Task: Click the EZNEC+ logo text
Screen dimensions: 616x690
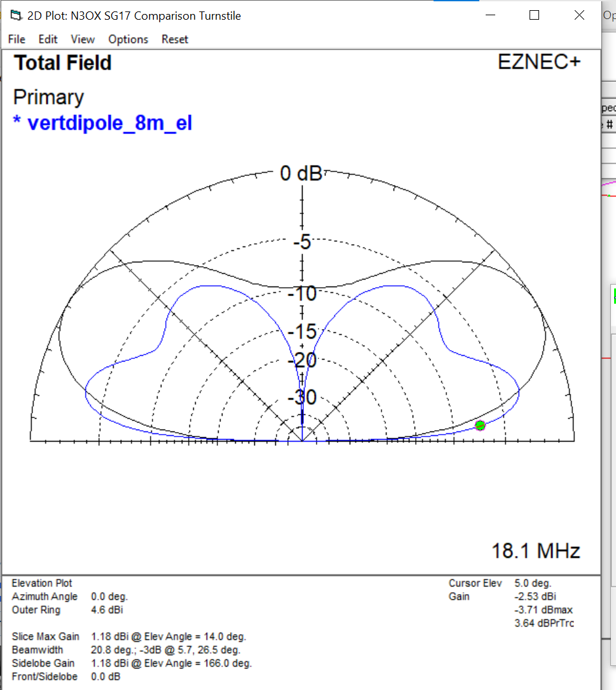Action: [539, 62]
